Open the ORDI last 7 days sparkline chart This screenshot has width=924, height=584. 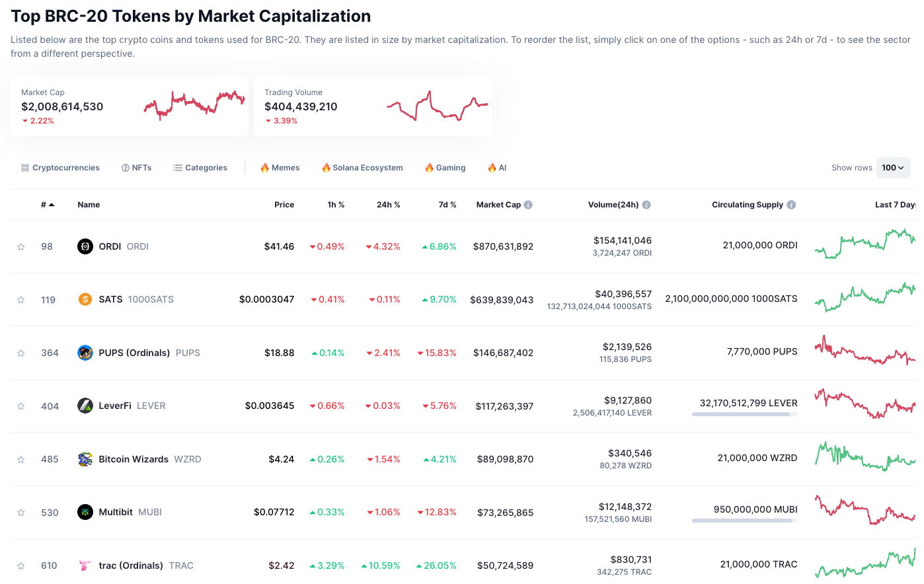[x=865, y=243]
